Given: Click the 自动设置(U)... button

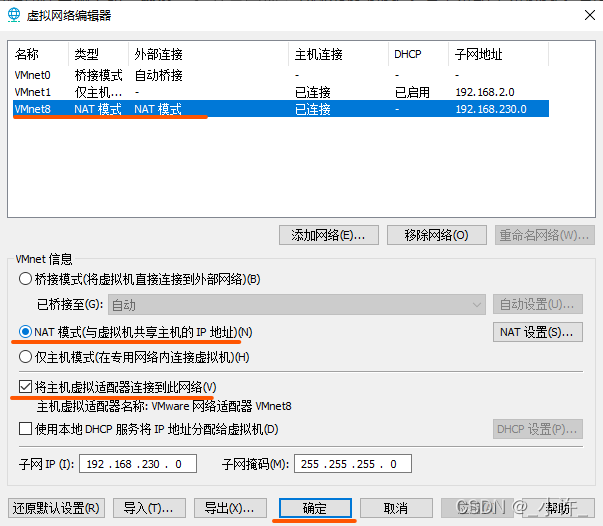Looking at the screenshot, I should [538, 305].
